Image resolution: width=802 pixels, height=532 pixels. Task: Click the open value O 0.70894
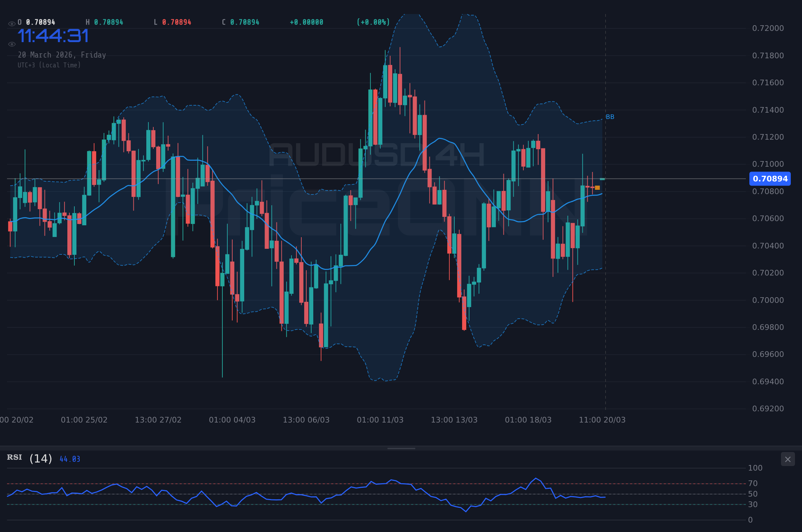(x=36, y=22)
